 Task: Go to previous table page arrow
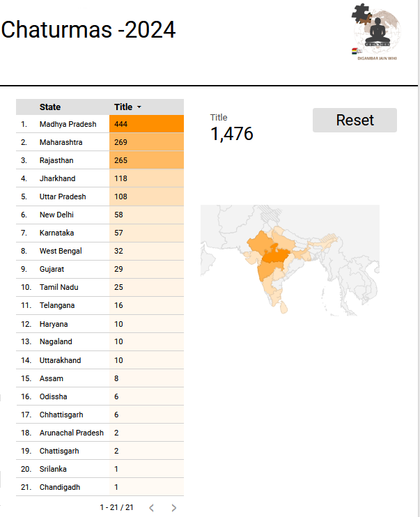[x=151, y=508]
